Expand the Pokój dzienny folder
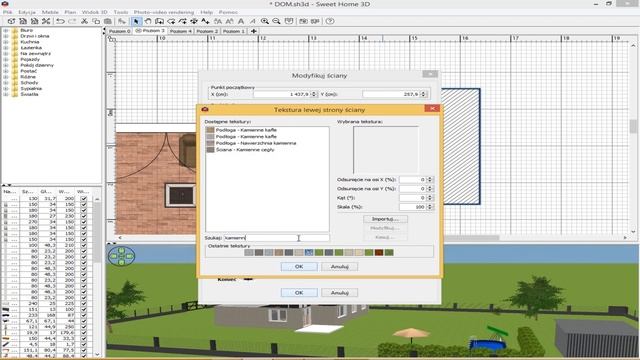Image resolution: width=640 pixels, height=360 pixels. coord(6,65)
